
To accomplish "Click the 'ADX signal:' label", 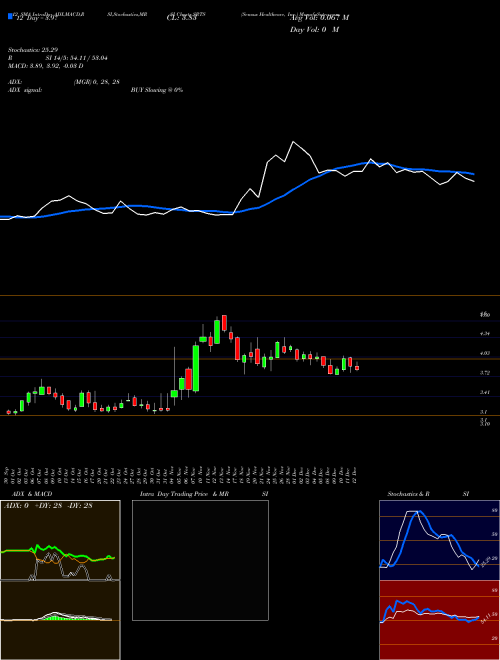I will pyautogui.click(x=25, y=90).
